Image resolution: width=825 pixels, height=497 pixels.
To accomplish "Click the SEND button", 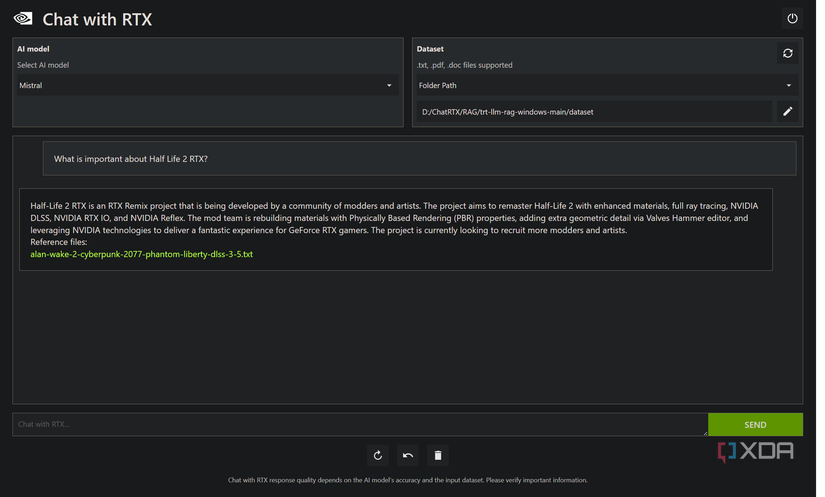I will pos(755,424).
